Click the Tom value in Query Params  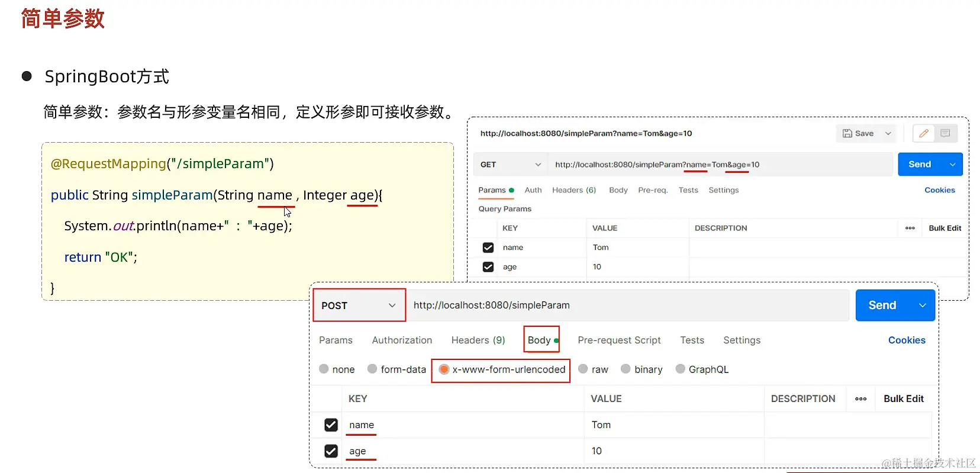601,247
